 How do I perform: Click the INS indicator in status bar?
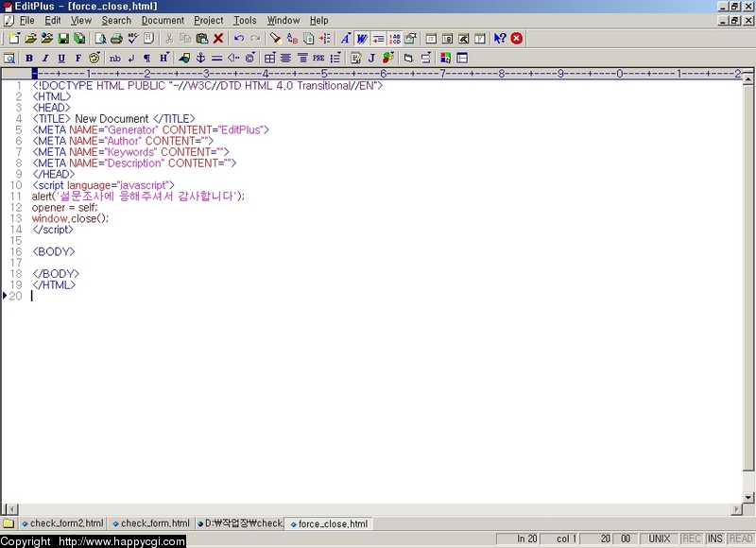[714, 539]
